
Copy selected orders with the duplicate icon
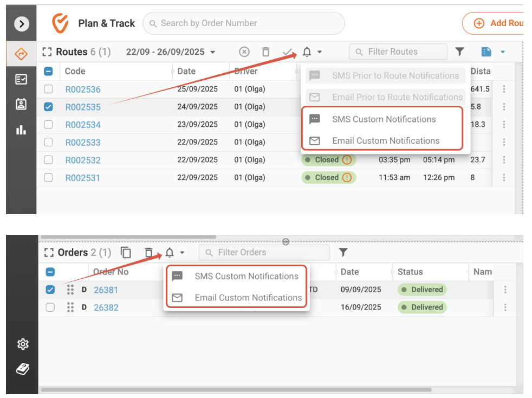(x=126, y=253)
